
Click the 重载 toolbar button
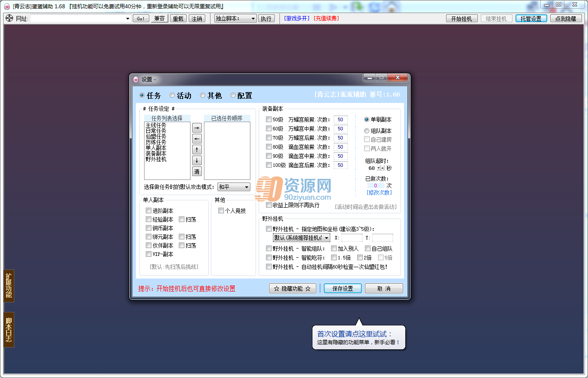click(178, 19)
